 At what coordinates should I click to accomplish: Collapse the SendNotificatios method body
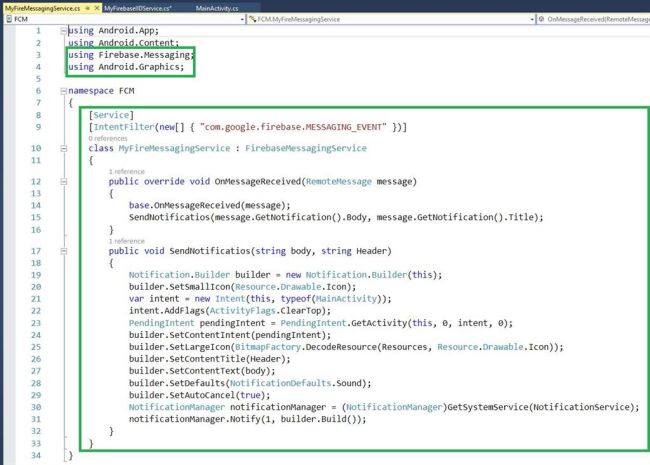63,251
